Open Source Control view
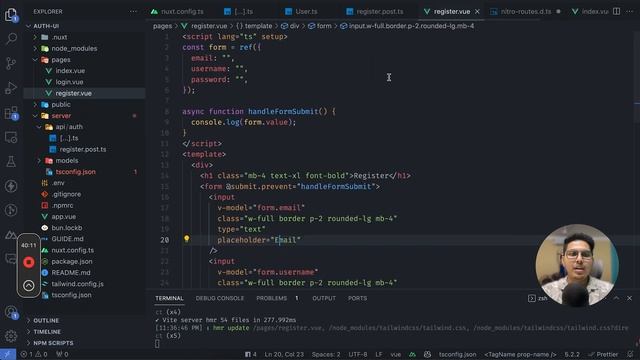The height and width of the screenshot is (360, 640). (x=11, y=63)
